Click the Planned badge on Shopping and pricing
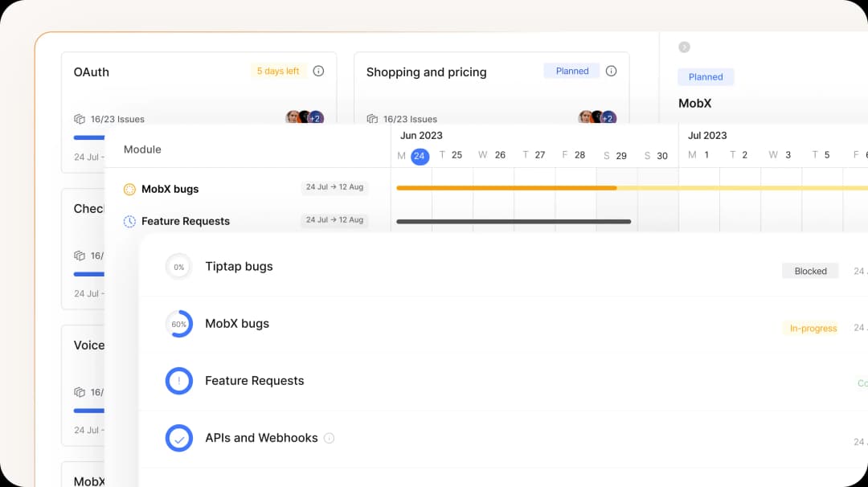 tap(571, 71)
